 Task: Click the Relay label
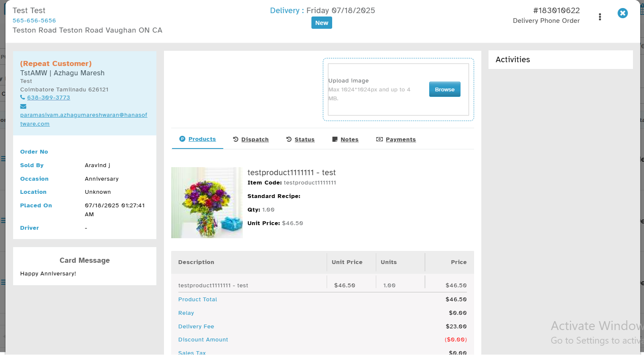pyautogui.click(x=186, y=313)
